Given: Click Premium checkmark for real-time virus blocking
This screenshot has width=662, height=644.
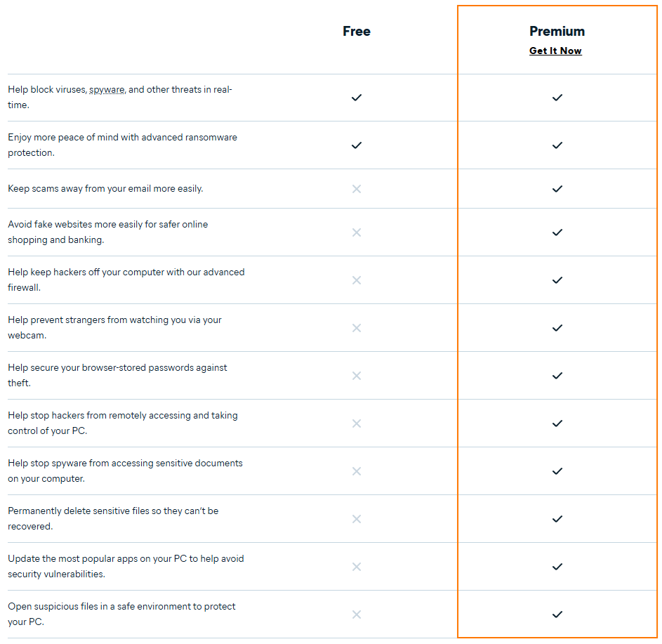Looking at the screenshot, I should (557, 98).
